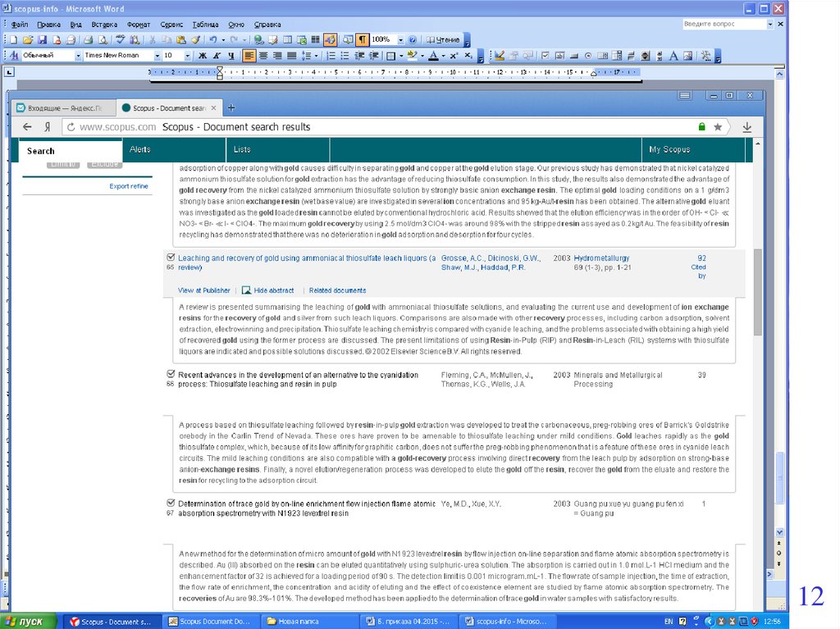
Task: Insert a table from the toolbar
Action: (x=288, y=39)
